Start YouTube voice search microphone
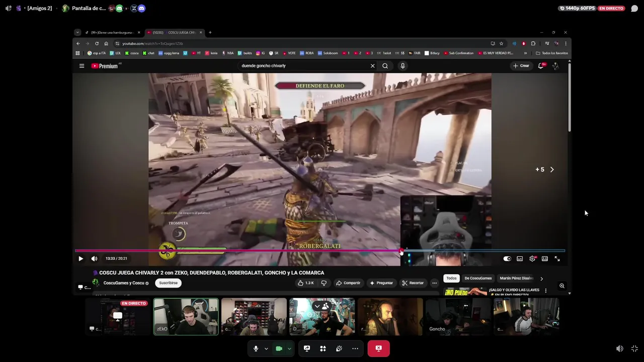This screenshot has height=362, width=644. point(403,66)
